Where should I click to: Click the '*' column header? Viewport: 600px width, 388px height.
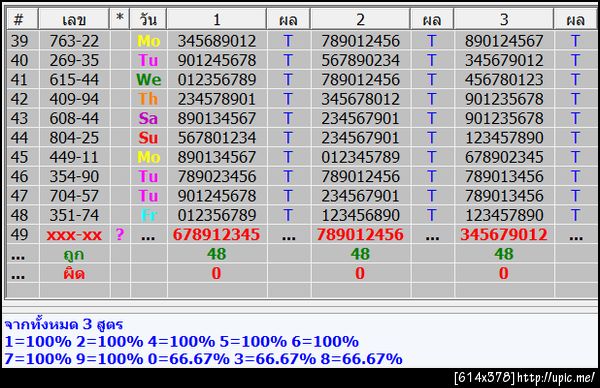tap(120, 19)
